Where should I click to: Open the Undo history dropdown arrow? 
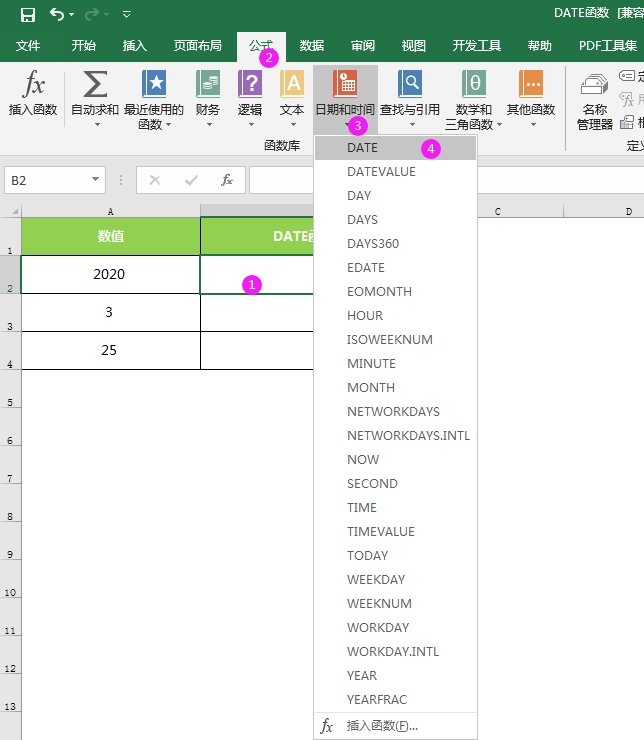(72, 15)
